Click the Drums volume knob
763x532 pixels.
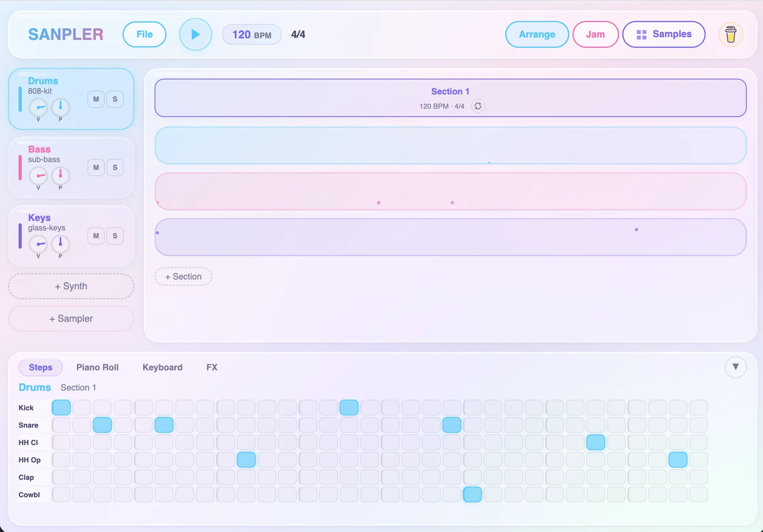tap(38, 107)
